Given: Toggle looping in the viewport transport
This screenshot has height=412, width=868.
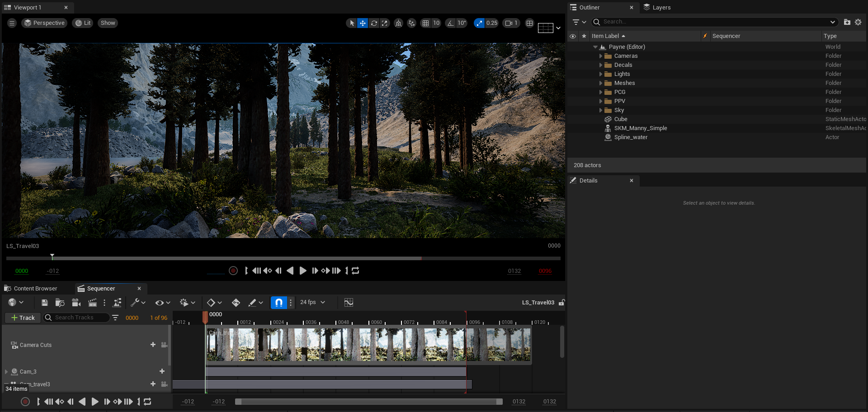Looking at the screenshot, I should 355,271.
